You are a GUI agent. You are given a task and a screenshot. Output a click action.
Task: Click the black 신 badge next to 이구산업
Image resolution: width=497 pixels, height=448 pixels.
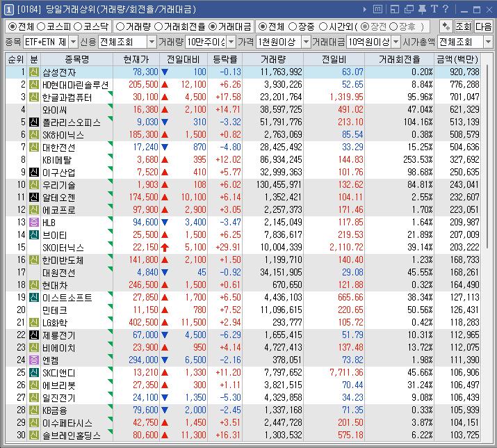34,172
